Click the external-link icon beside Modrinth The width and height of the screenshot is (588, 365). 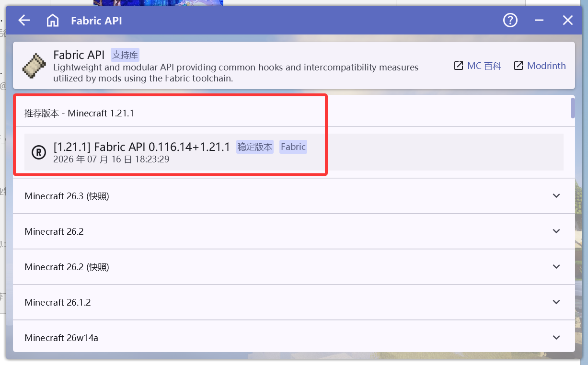[x=519, y=66]
